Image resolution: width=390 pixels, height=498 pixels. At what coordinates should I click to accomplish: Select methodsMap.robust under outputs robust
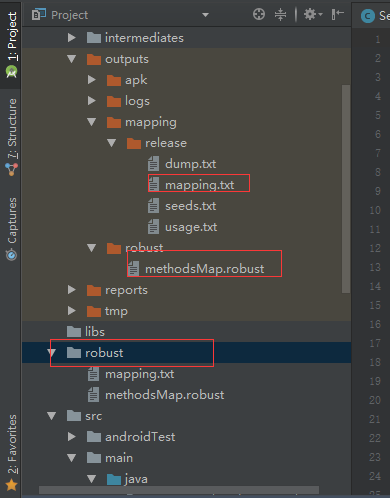(x=204, y=269)
